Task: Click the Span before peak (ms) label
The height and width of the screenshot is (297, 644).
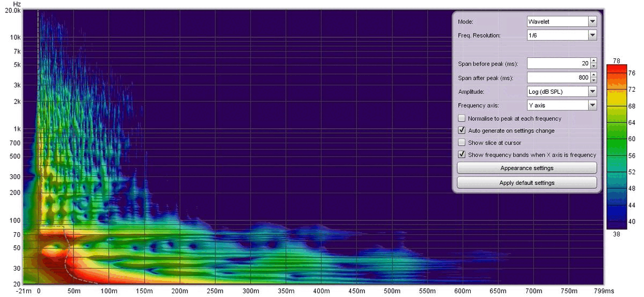Action: pos(488,64)
